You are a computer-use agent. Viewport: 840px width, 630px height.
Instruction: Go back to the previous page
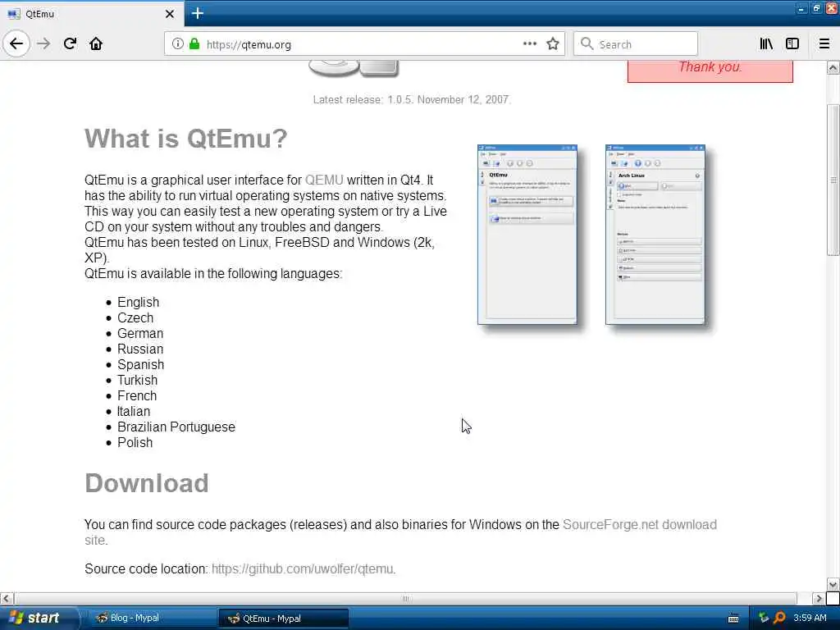(16, 43)
